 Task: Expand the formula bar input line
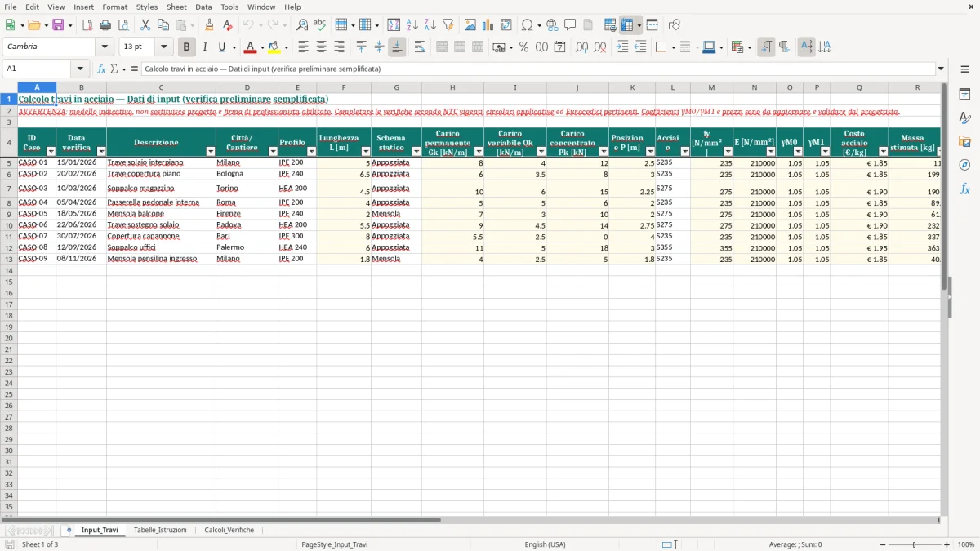[941, 69]
